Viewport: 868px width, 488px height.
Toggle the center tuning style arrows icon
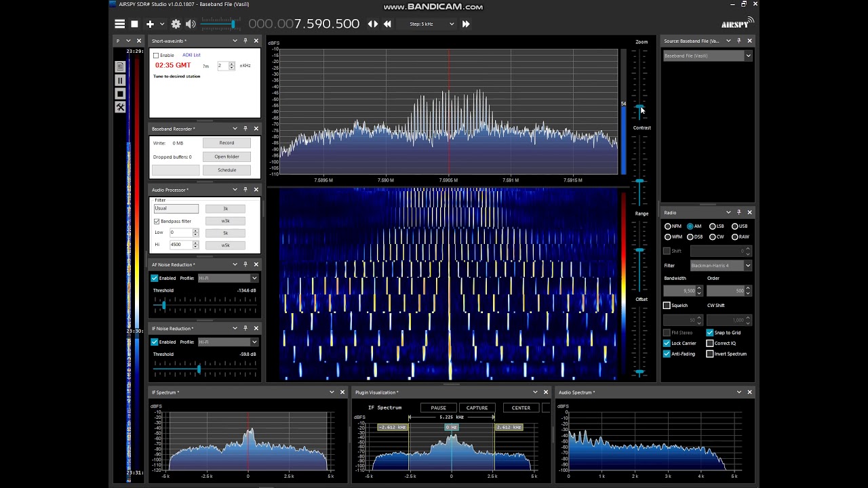coord(373,24)
